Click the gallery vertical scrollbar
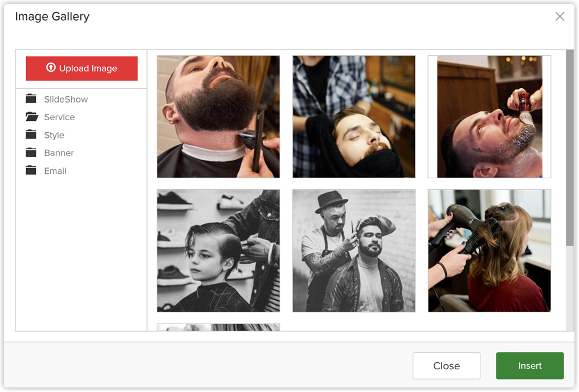Screen dimensions: 579x392 point(569,148)
